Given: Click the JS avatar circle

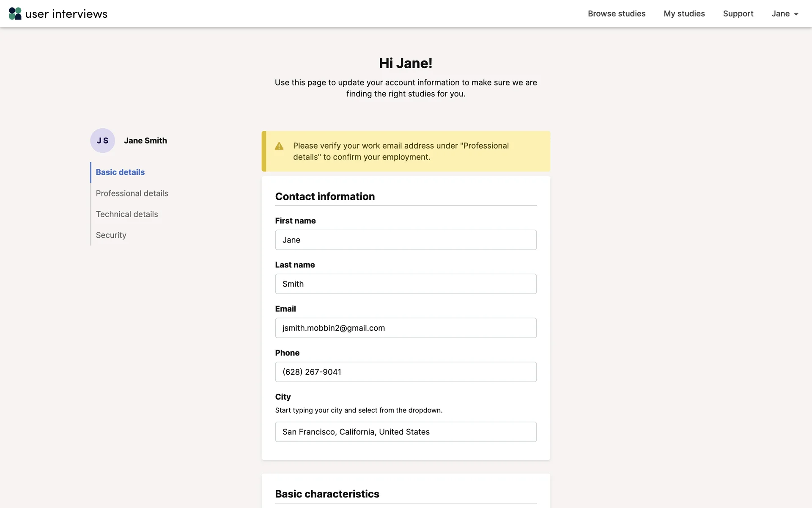Looking at the screenshot, I should coord(102,141).
